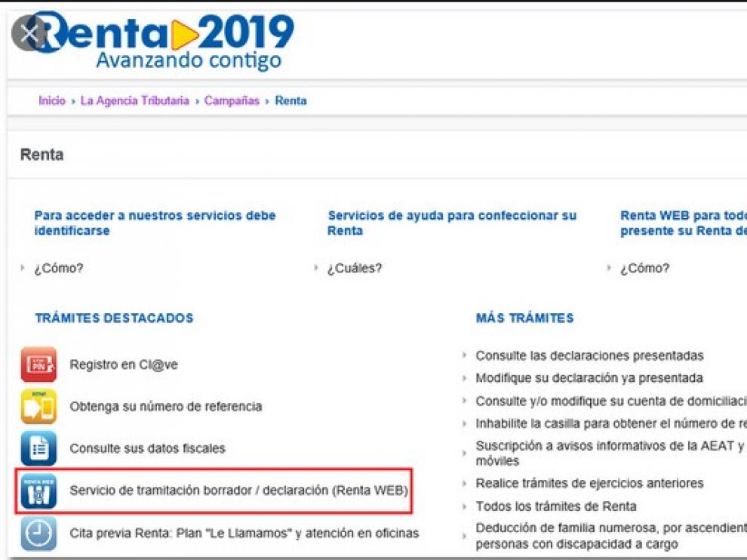Expand ¿Cómo? under Renta WEB para todos
Image resolution: width=747 pixels, height=560 pixels.
[x=644, y=269]
